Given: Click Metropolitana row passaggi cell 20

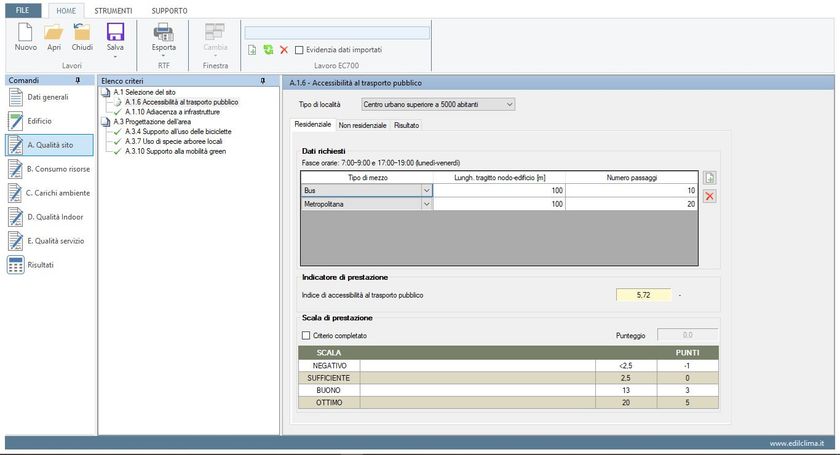Looking at the screenshot, I should [632, 204].
